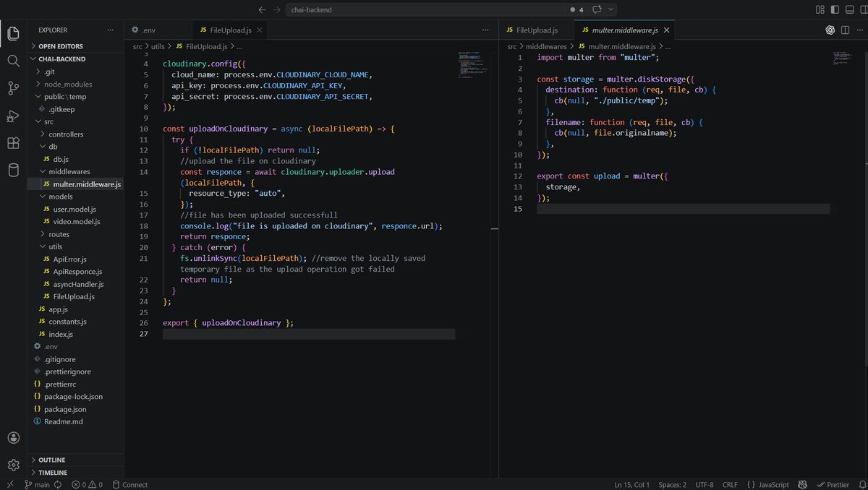Open the remote window indicator in status bar
Screen dimensions: 868x490
point(9,484)
